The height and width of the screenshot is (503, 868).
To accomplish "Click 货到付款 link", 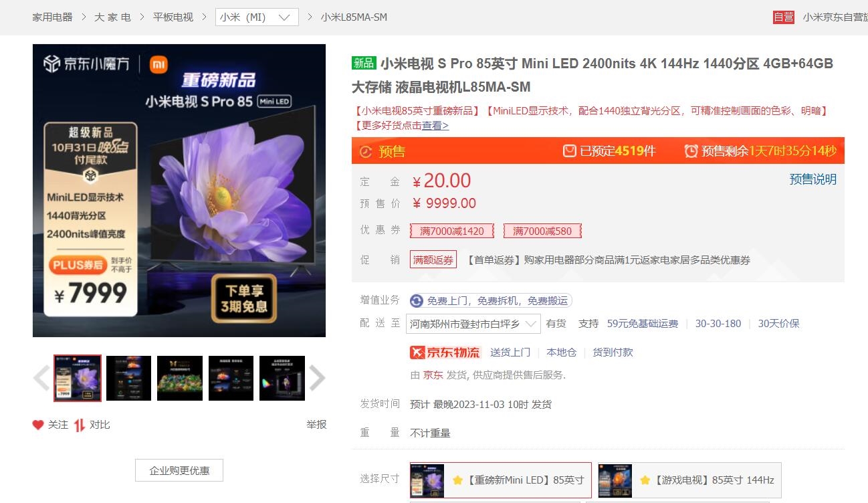I will (x=613, y=352).
